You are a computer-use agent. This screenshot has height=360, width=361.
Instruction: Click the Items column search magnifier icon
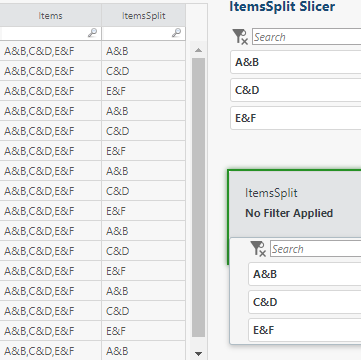coord(92,33)
